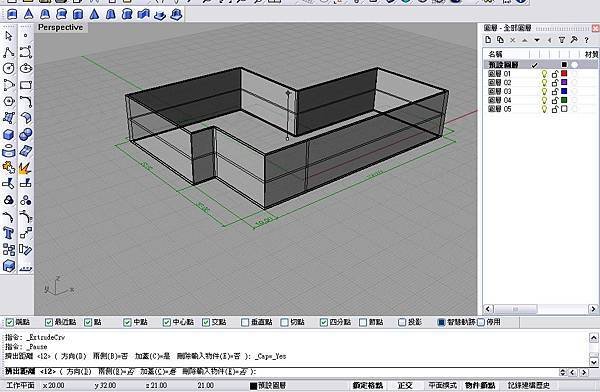Turn off the 圖層 01 light bulb visibility

point(544,74)
